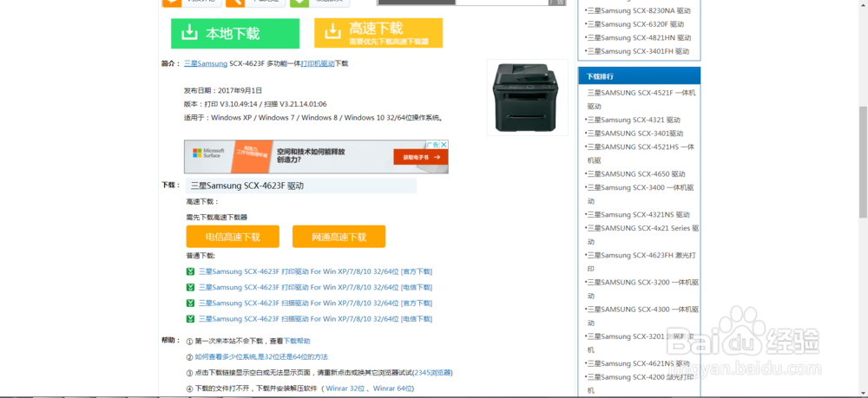
Task: Open ranking link Samsung SCX-4623FH 激光打印
Action: tap(641, 262)
